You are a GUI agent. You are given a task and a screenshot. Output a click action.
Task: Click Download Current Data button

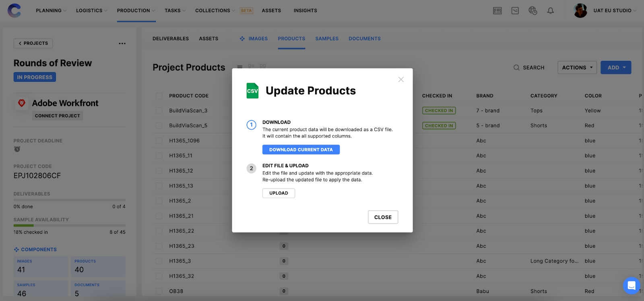(301, 150)
